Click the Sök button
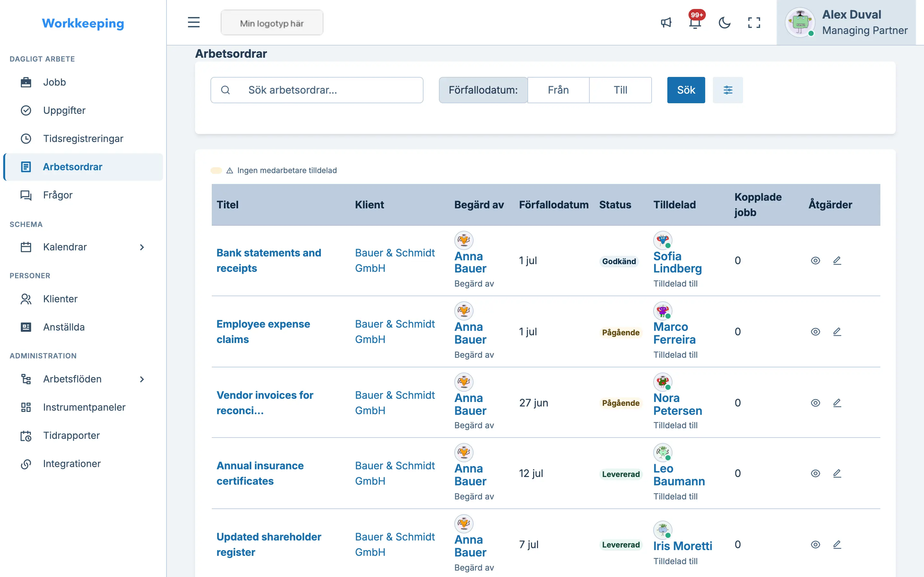Image resolution: width=924 pixels, height=577 pixels. tap(686, 90)
